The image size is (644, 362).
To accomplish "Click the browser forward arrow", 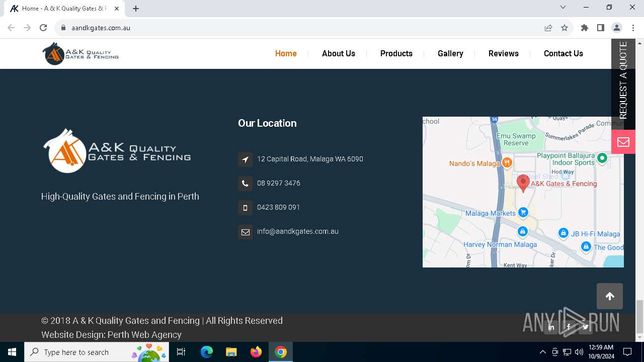I will click(27, 28).
